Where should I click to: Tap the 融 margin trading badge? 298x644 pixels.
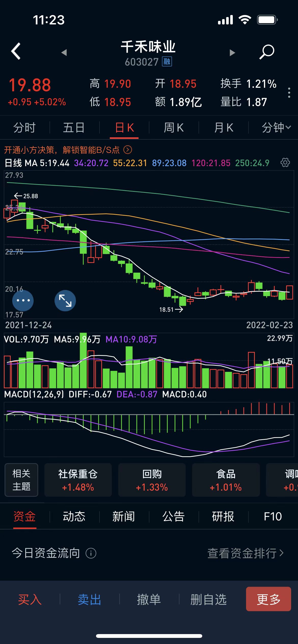[167, 62]
